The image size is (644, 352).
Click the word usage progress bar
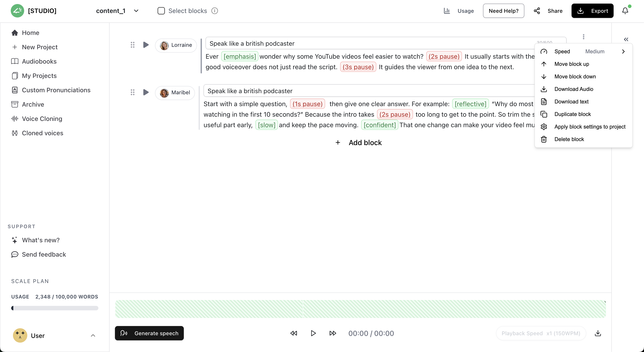point(55,308)
